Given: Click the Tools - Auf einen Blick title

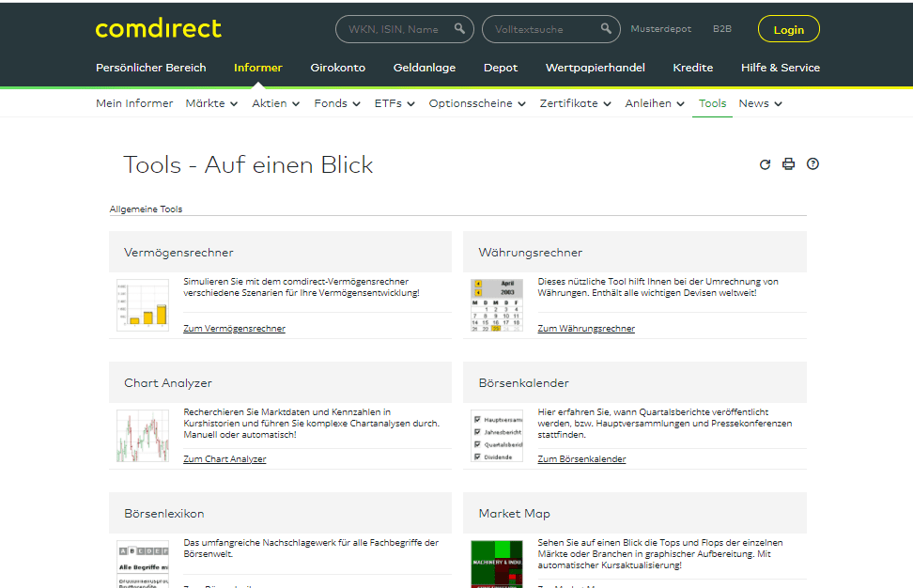Looking at the screenshot, I should tap(248, 164).
